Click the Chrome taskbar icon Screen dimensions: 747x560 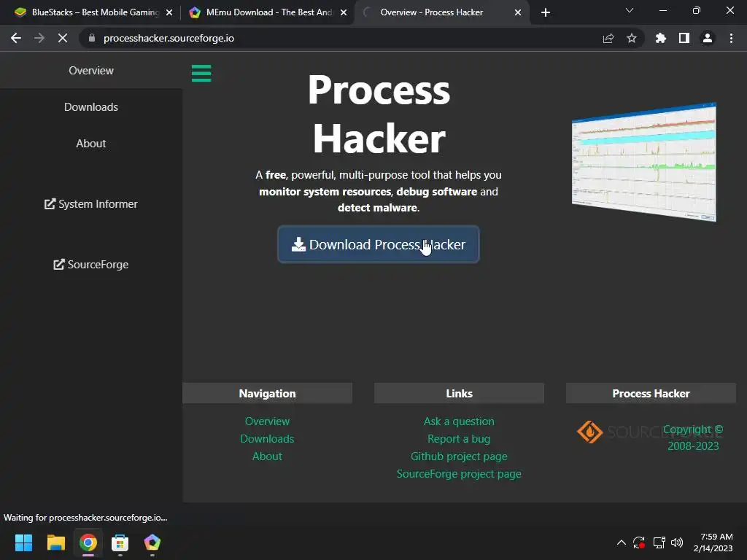[88, 542]
